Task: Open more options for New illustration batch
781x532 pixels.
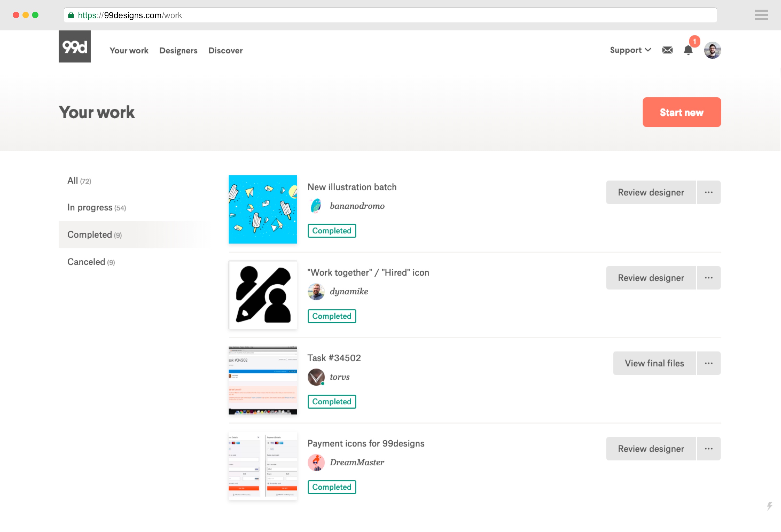Action: pos(709,192)
